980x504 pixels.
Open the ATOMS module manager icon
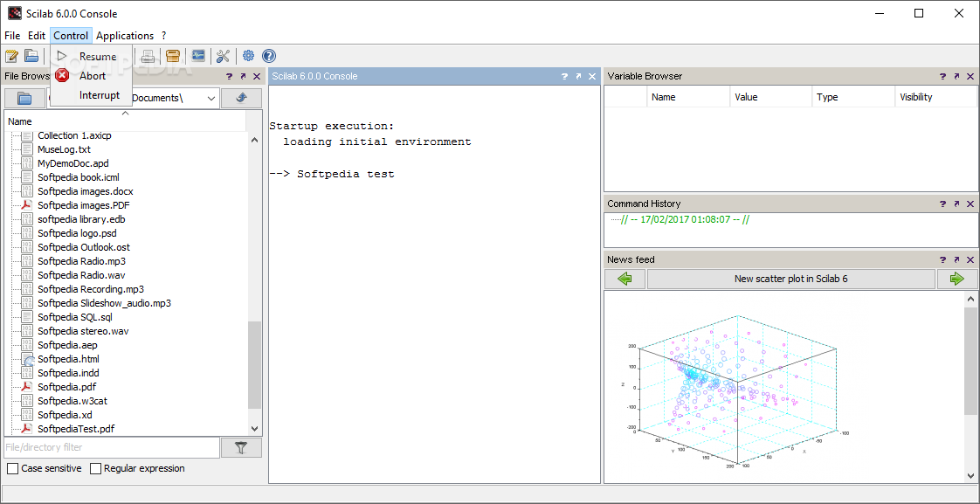coord(173,56)
